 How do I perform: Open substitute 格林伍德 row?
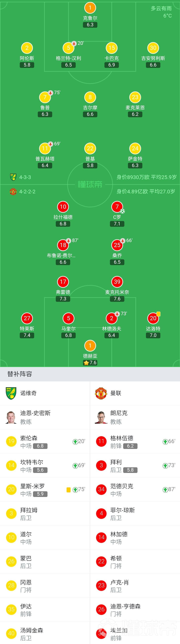(135, 441)
